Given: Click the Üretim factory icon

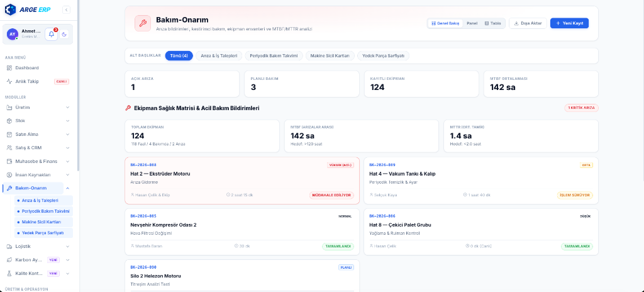Looking at the screenshot, I should coord(9,108).
